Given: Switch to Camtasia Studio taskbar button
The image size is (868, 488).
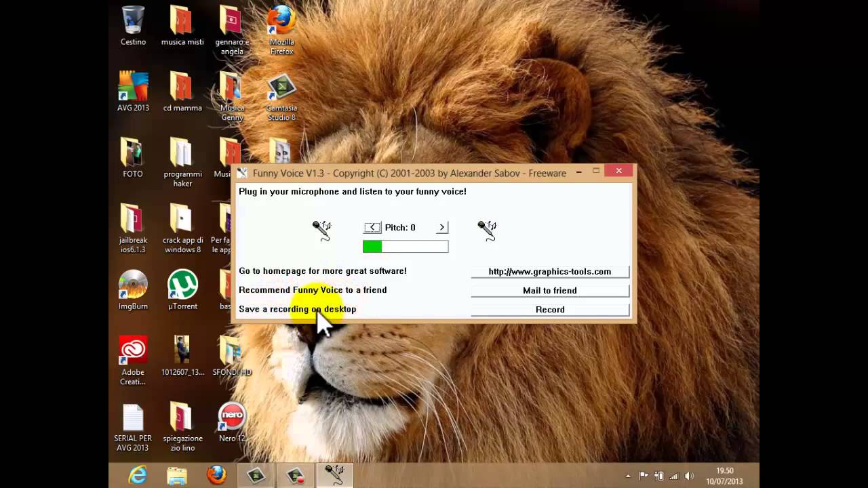Looking at the screenshot, I should point(256,476).
